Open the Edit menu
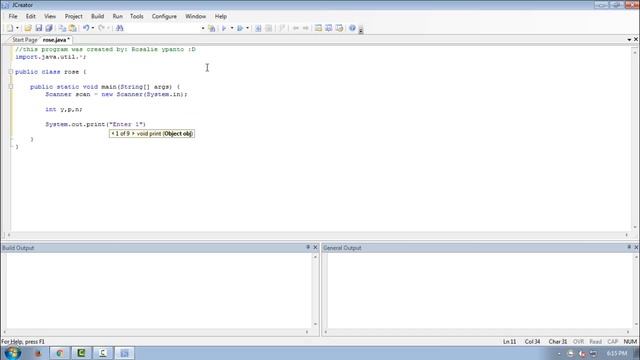 click(x=31, y=16)
